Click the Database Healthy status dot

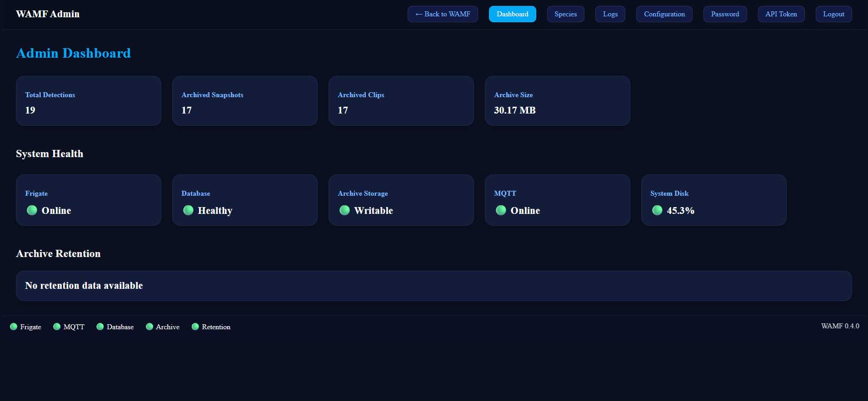click(188, 210)
